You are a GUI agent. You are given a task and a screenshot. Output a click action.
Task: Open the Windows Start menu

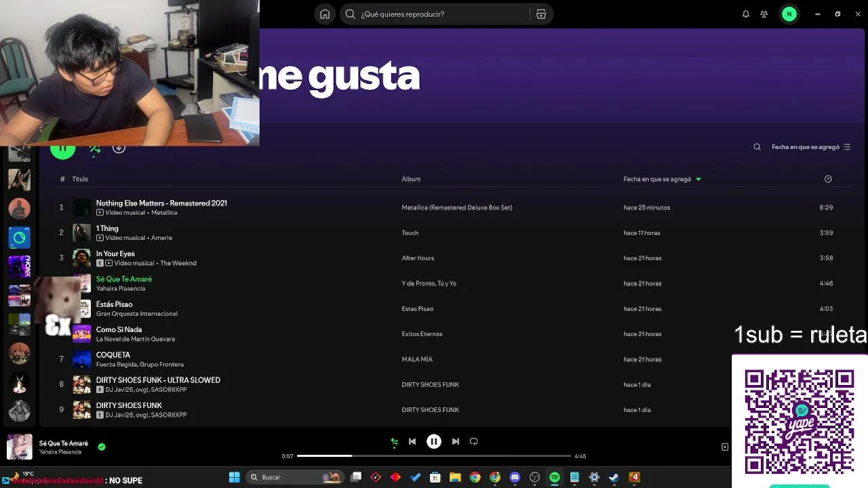pyautogui.click(x=234, y=477)
